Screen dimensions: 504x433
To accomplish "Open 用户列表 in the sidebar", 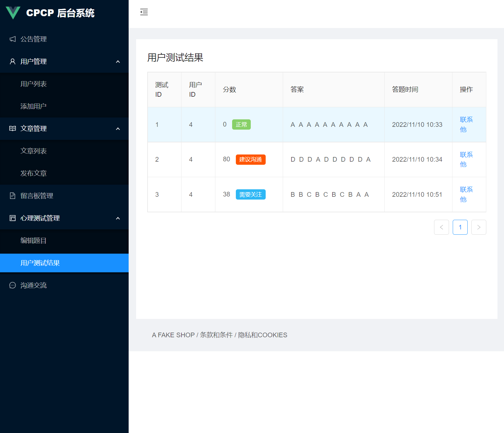I will tap(64, 84).
